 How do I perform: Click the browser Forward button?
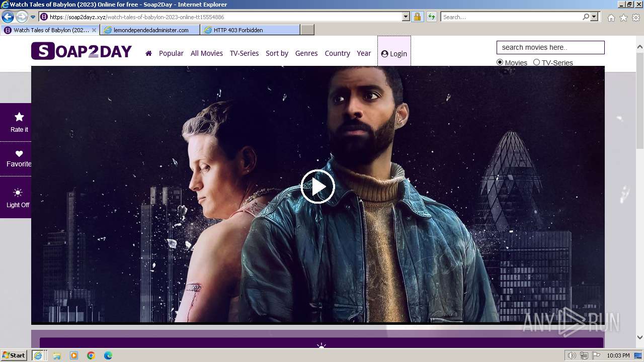[x=22, y=17]
